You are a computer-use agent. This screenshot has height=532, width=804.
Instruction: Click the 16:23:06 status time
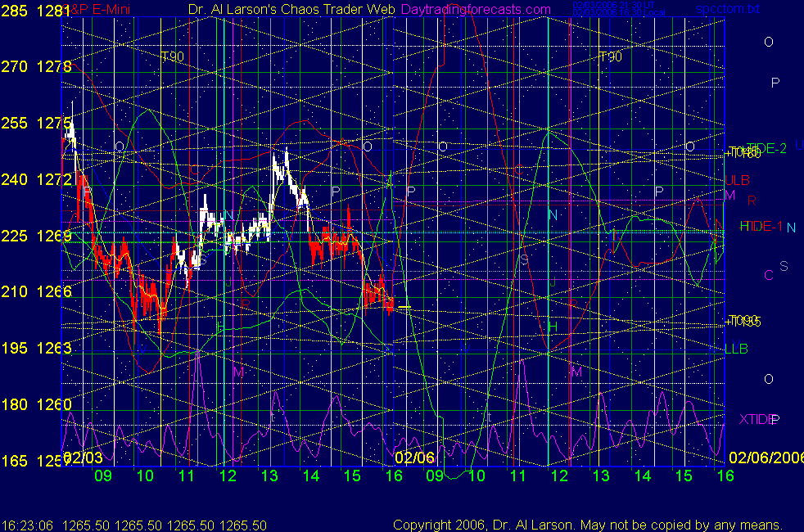[27, 525]
